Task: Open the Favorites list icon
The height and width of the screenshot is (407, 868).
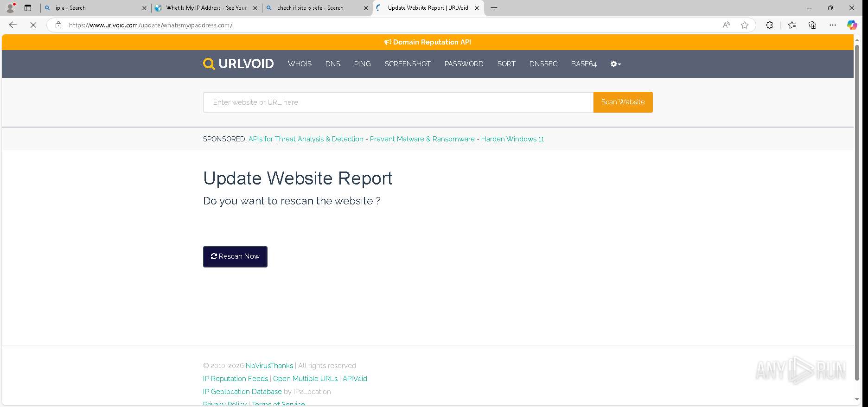Action: click(x=792, y=25)
